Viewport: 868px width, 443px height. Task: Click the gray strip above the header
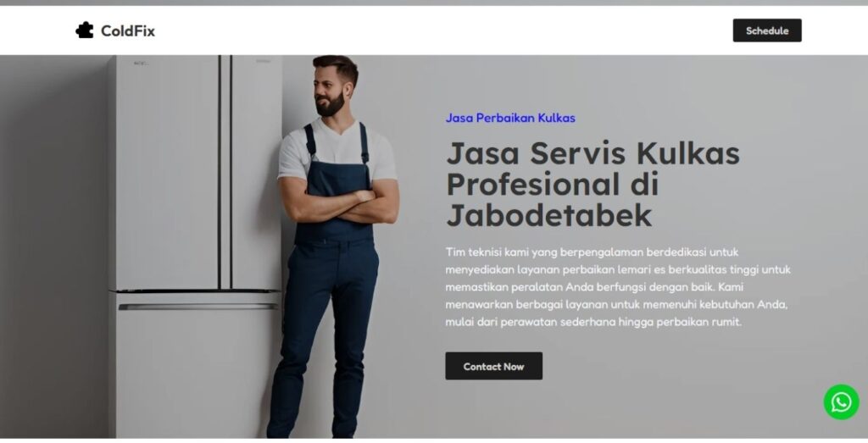[x=434, y=3]
